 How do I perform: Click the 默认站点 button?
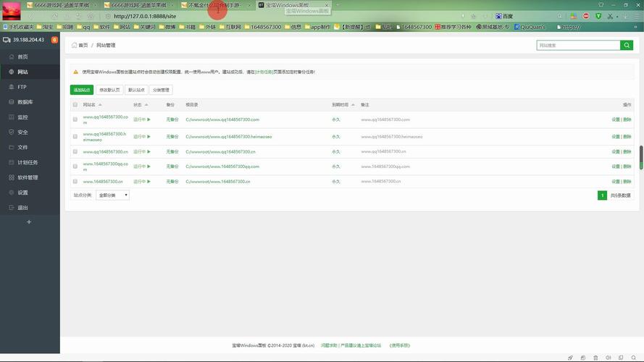(x=136, y=90)
